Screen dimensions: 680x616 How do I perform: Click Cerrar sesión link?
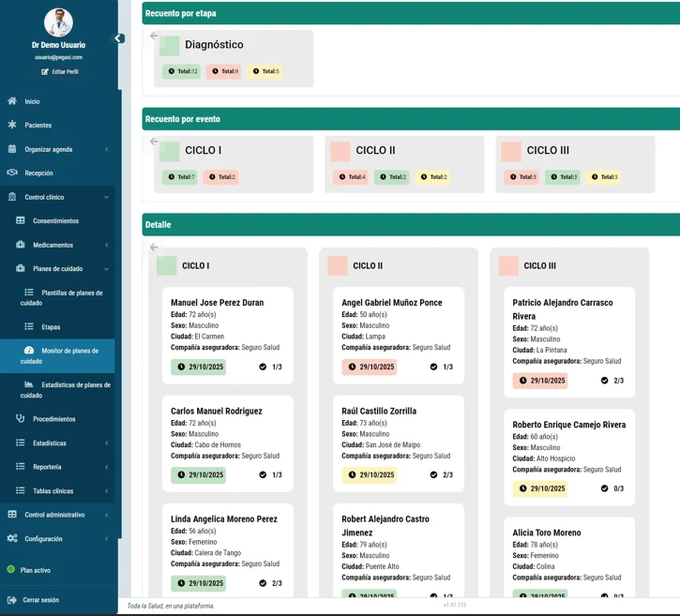coord(40,600)
